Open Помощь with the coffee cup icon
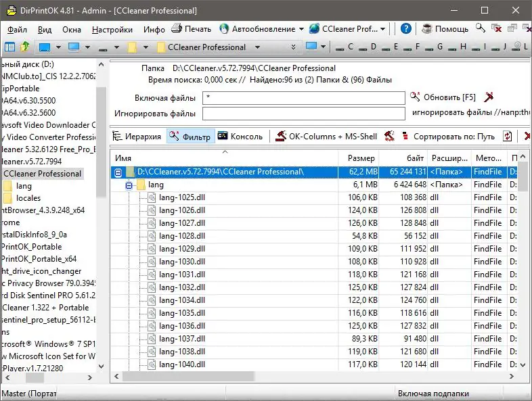 tap(445, 29)
